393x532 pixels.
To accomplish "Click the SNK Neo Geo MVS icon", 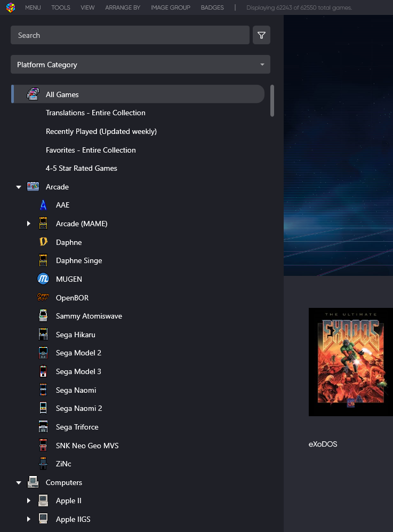I will pos(43,446).
